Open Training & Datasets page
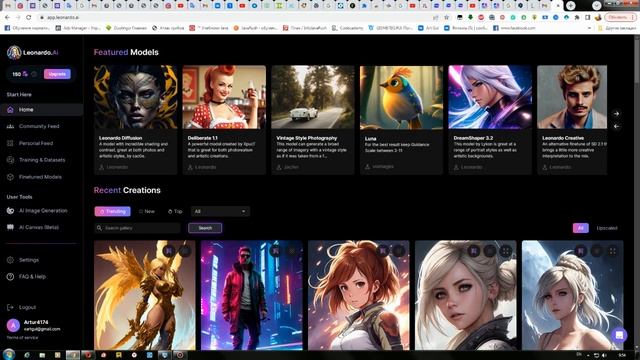The image size is (640, 360). [42, 160]
